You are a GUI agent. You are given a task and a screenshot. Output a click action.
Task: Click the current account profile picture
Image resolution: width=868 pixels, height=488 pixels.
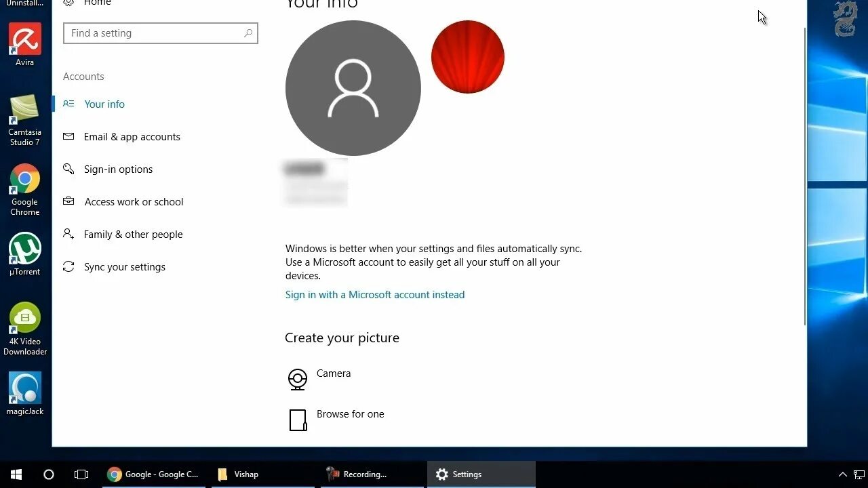[x=353, y=87]
